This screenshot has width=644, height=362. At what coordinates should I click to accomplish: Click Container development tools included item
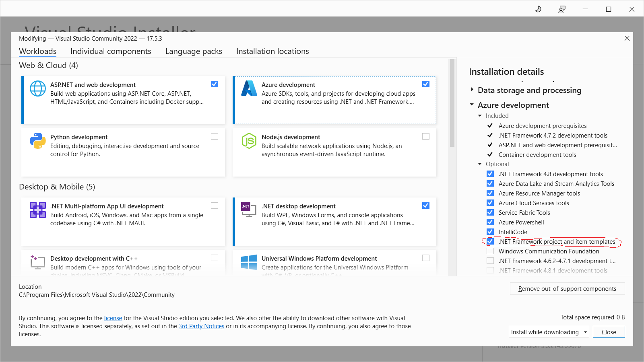[x=537, y=155]
